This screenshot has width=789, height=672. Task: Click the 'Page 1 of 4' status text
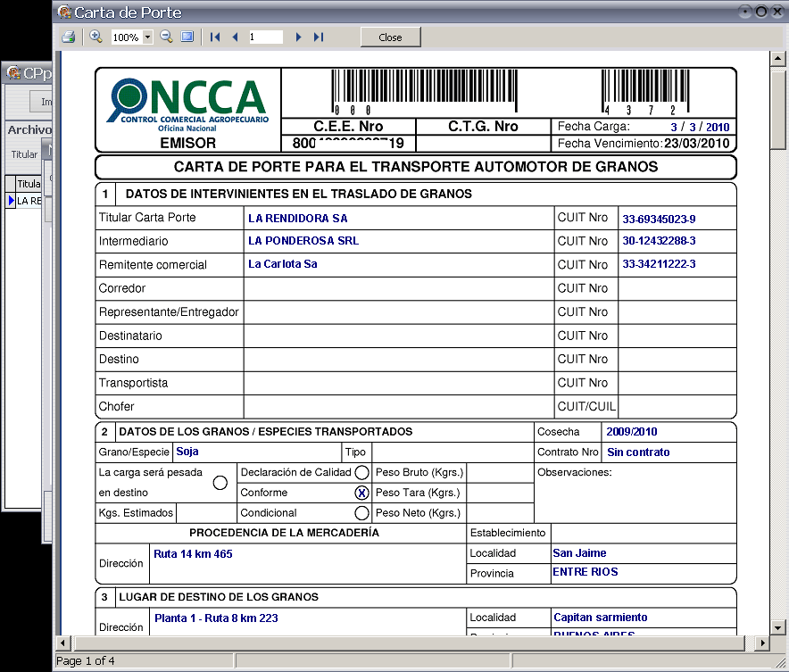point(85,661)
